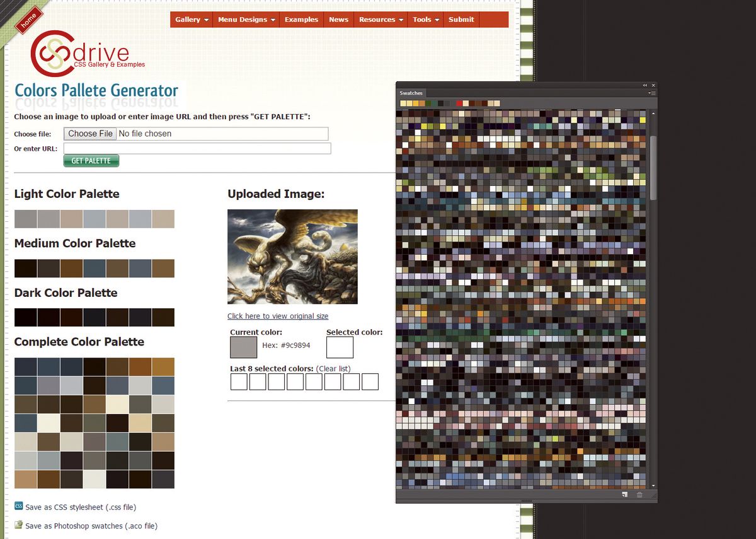This screenshot has width=756, height=539.
Task: Expand the Menu Designs dropdown
Action: coord(245,20)
